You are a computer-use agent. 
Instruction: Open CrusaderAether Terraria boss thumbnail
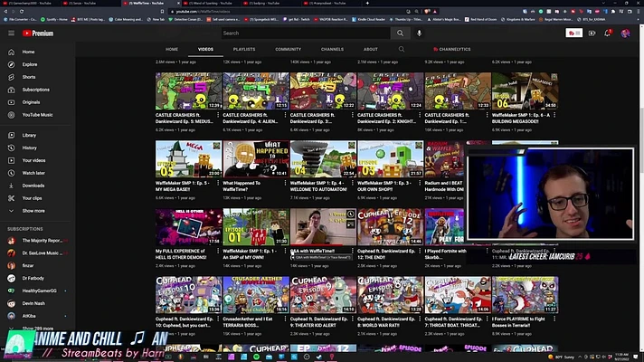click(256, 295)
